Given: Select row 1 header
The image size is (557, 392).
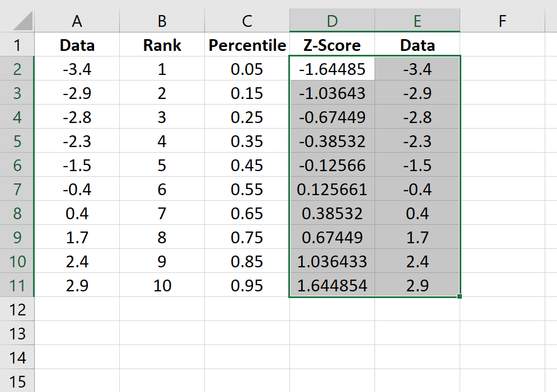Looking at the screenshot, I should click(x=17, y=45).
